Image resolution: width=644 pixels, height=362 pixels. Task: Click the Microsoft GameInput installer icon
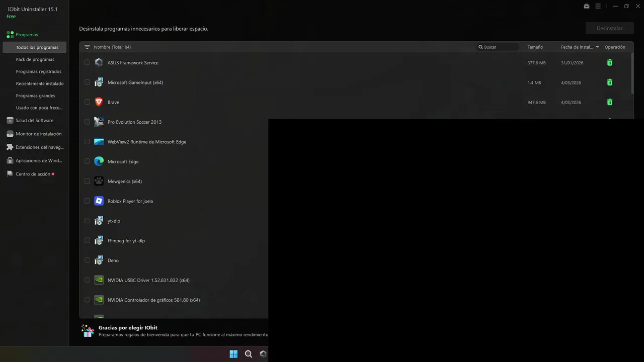click(x=99, y=82)
